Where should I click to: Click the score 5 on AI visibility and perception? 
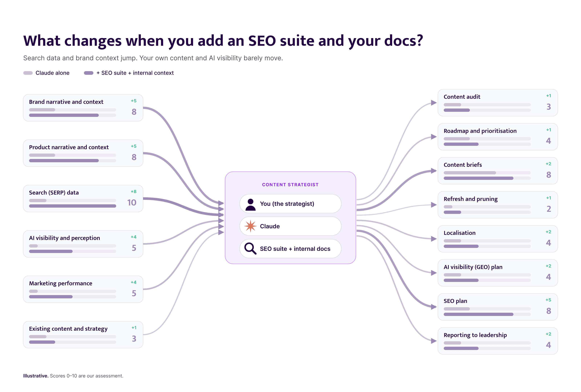click(134, 248)
